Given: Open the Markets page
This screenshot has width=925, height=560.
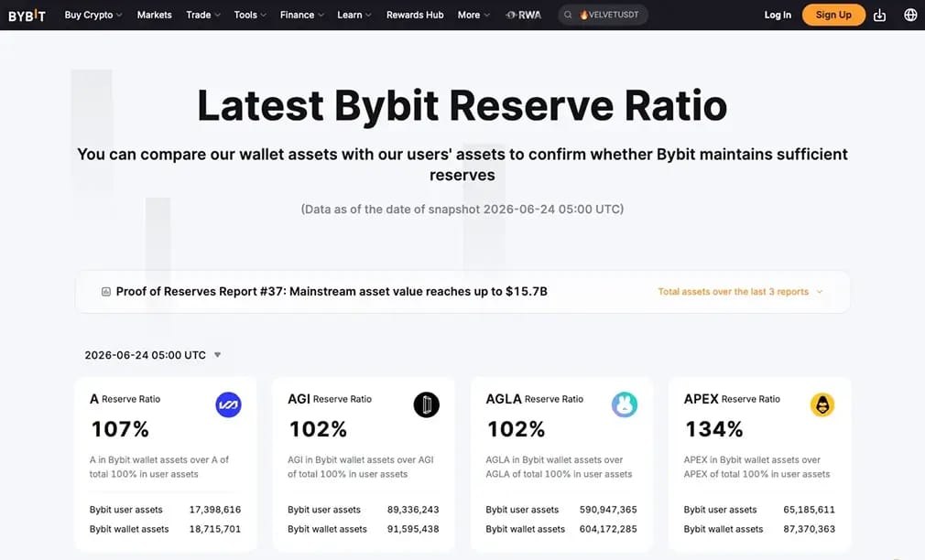Looking at the screenshot, I should [155, 15].
